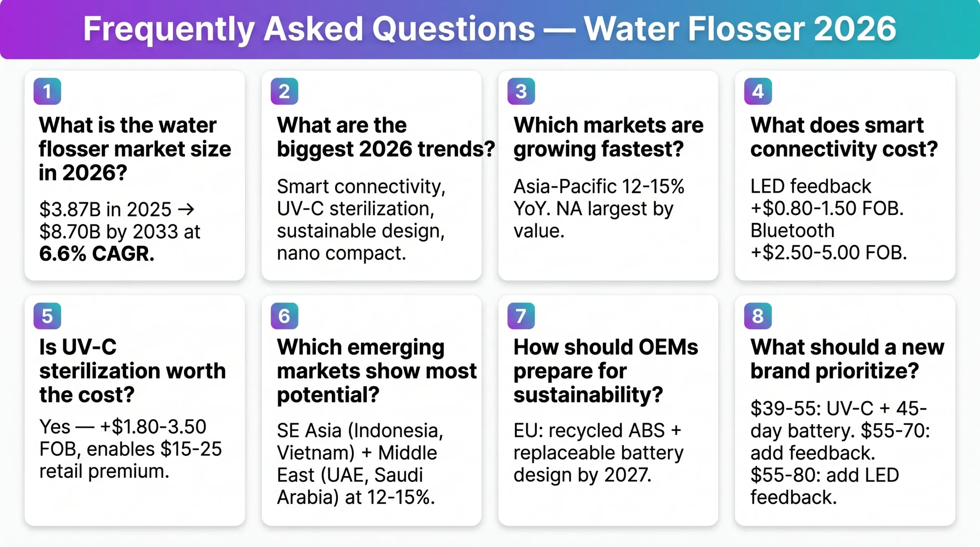Select the Asia-Pacific 12-15% YoY answer text
Screen dimensions: 980x547
pyautogui.click(x=599, y=209)
